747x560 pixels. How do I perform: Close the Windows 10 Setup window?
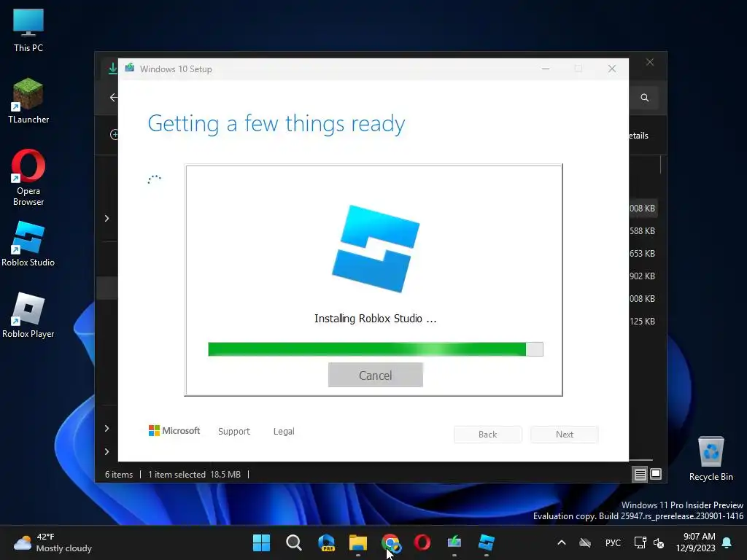click(612, 69)
